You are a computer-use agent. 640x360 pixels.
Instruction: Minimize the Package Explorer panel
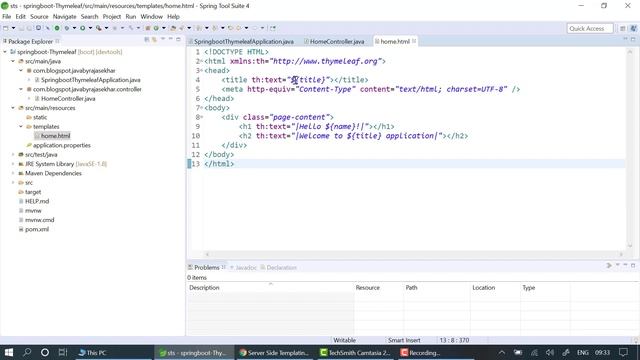(171, 40)
